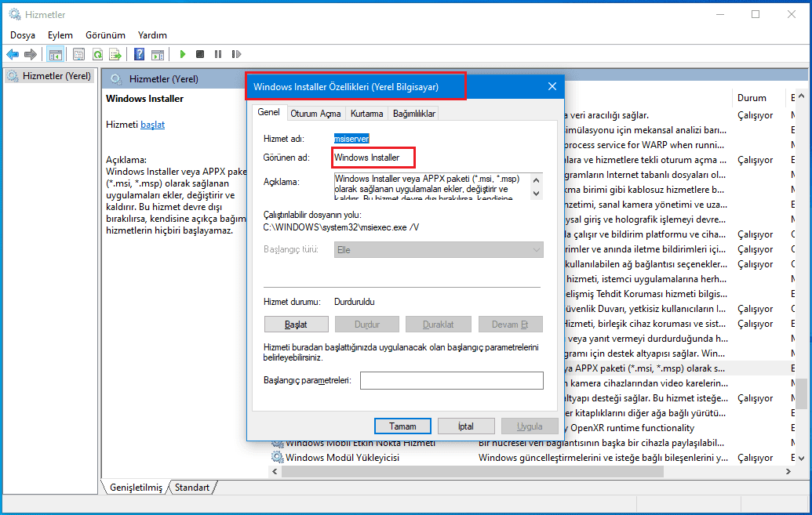Image resolution: width=812 pixels, height=515 pixels.
Task: Click the horizontal scrollbar thumb
Action: pyautogui.click(x=472, y=472)
